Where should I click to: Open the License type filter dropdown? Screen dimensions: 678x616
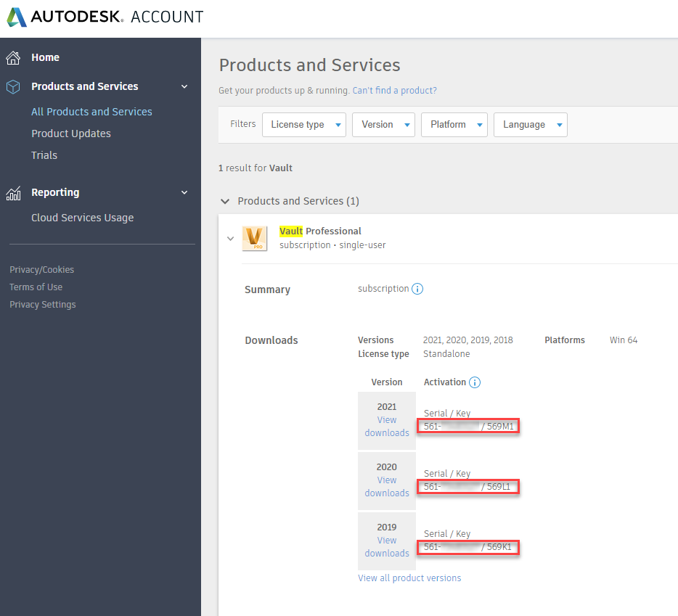point(303,124)
